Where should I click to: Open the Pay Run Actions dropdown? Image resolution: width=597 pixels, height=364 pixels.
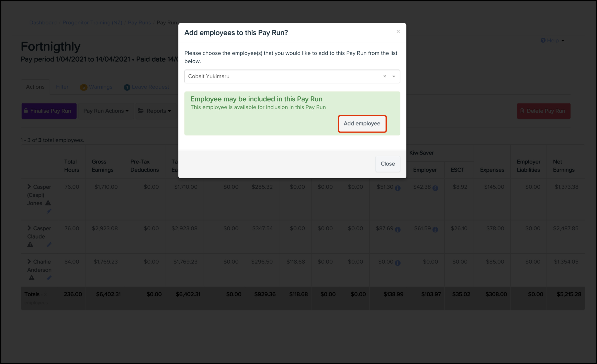(106, 111)
